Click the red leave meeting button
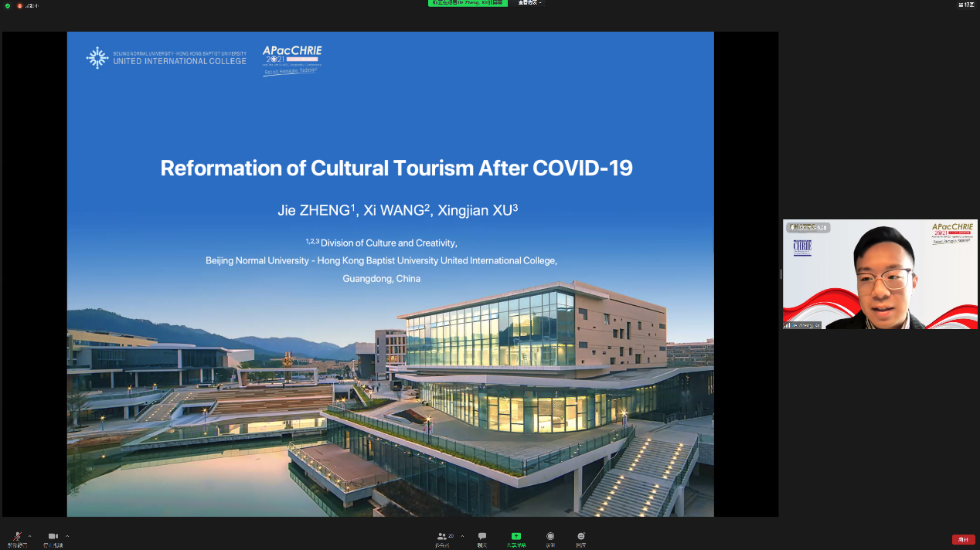This screenshot has width=980, height=550. coord(963,539)
